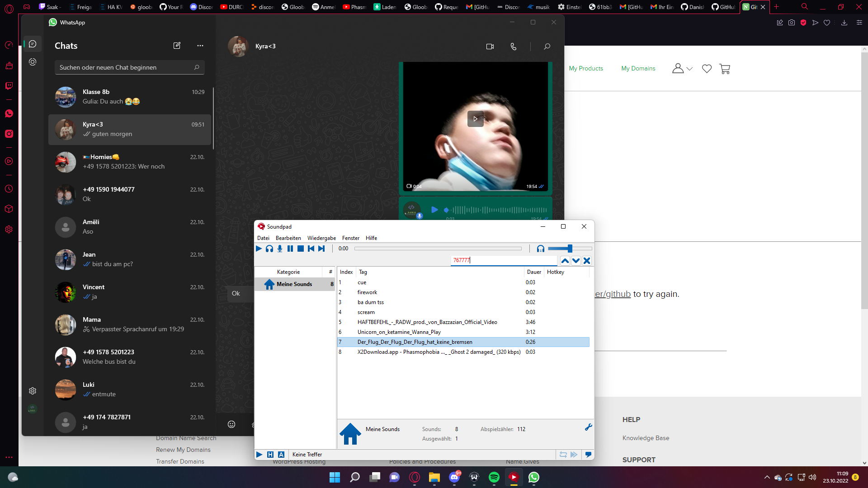Open WhatsApp status tab in sidebar
868x488 pixels.
(33, 62)
